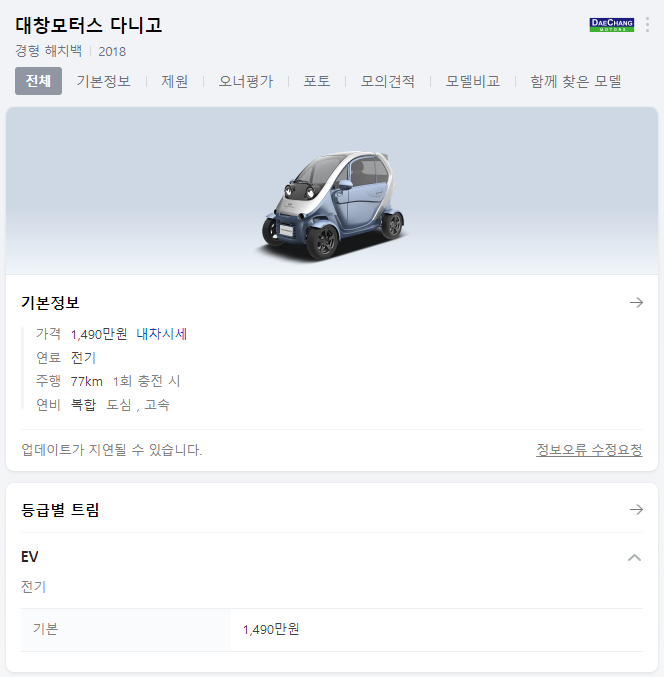Switch to the 기본정보 tab

click(x=104, y=81)
